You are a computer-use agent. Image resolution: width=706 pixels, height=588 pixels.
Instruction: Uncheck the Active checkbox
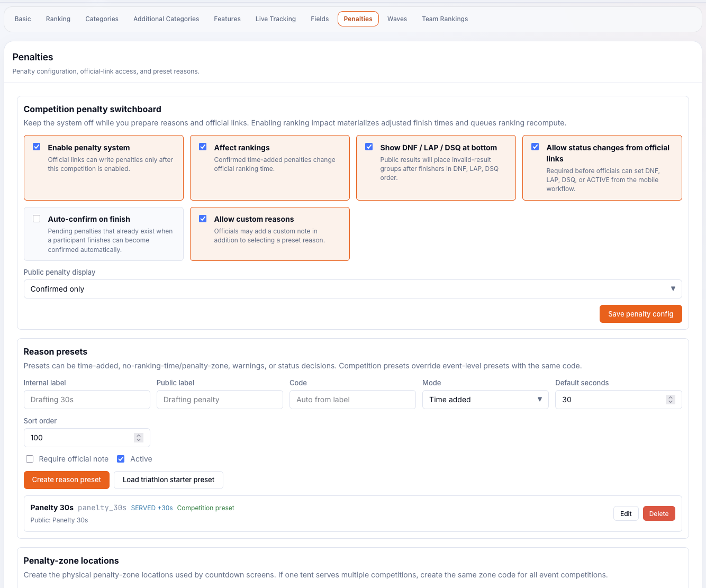pyautogui.click(x=121, y=459)
